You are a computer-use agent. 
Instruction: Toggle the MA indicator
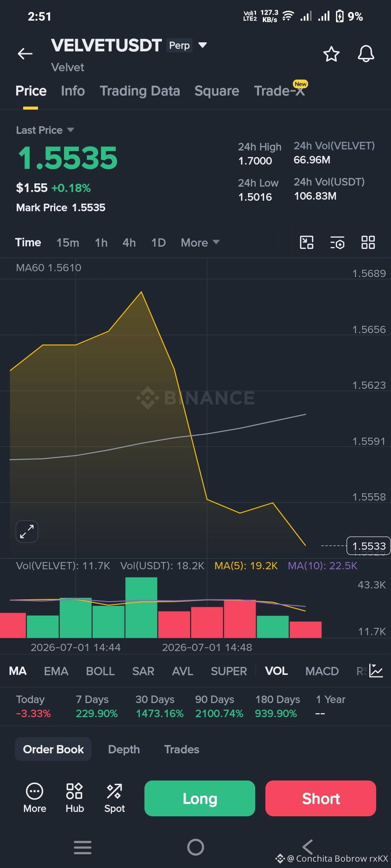click(18, 671)
